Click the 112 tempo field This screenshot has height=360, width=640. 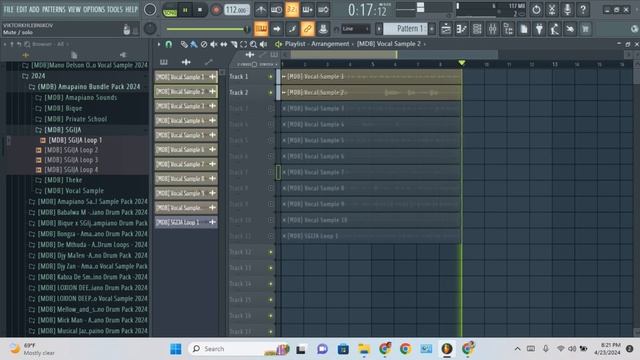(237, 10)
